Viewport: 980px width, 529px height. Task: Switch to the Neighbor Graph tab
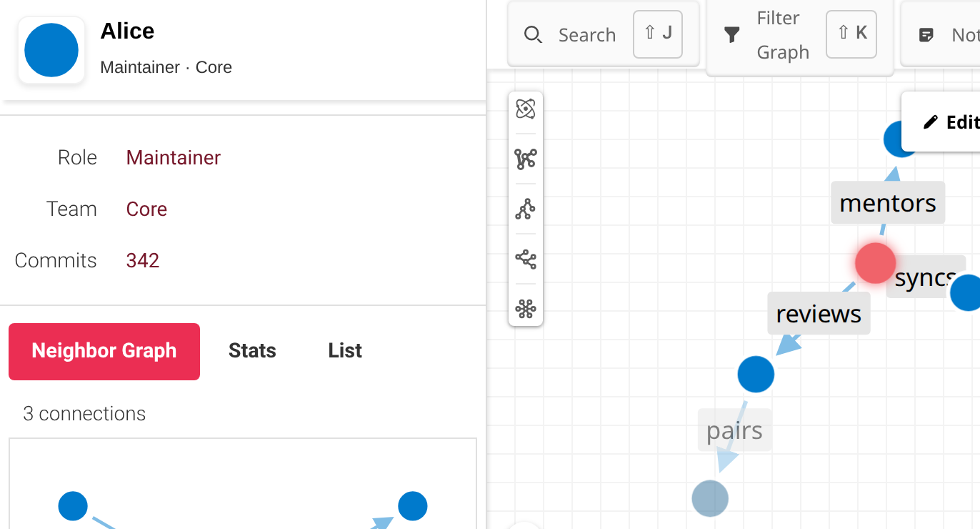tap(104, 351)
